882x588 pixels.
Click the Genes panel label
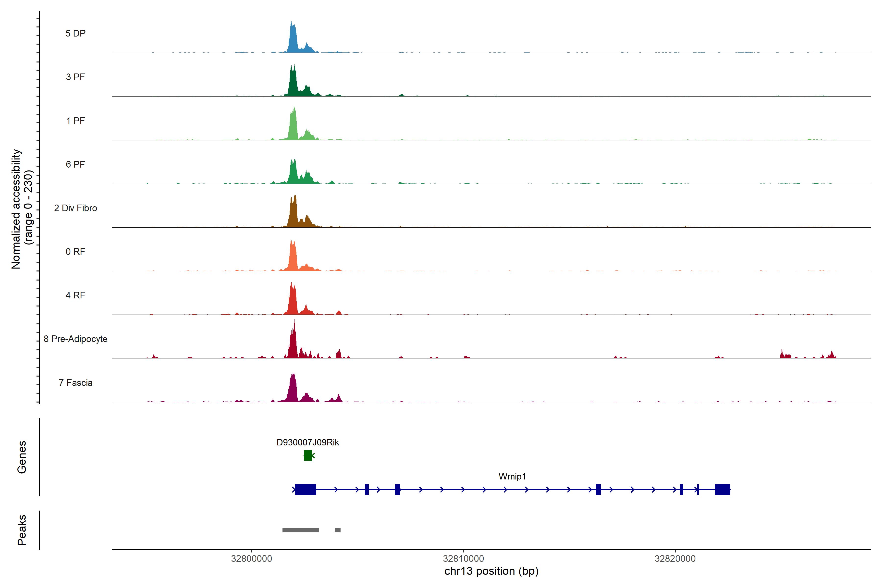[22, 457]
